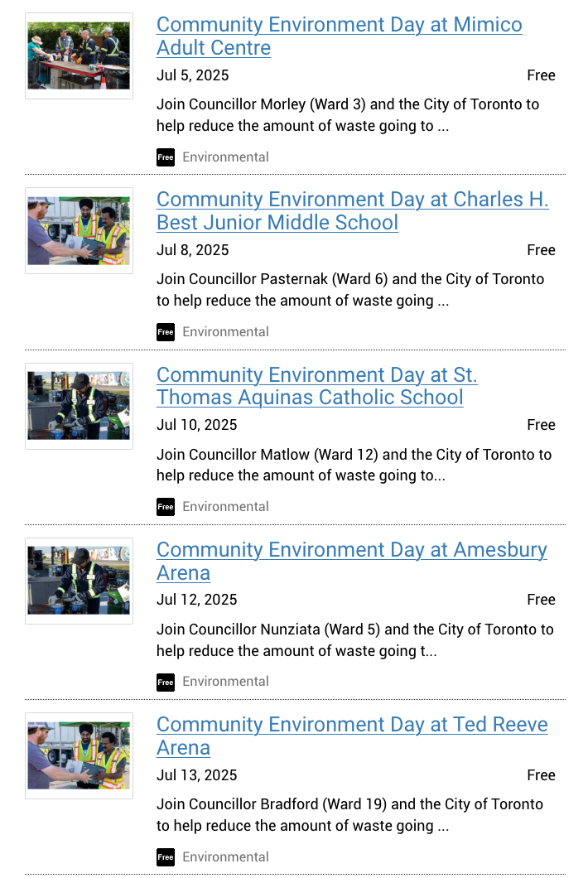Click the date Jul 12, 2025
This screenshot has width=588, height=878.
pyautogui.click(x=196, y=600)
